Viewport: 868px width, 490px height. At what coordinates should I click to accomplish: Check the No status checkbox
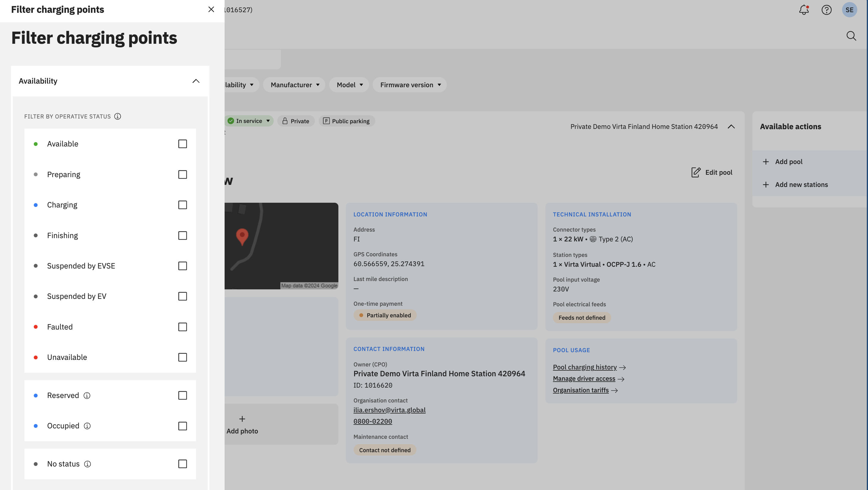[x=182, y=464]
